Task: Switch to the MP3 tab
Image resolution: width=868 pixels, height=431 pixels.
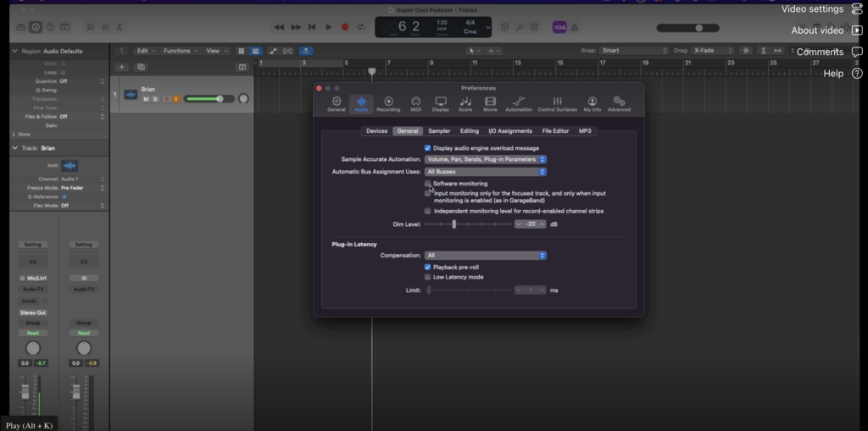Action: pyautogui.click(x=585, y=131)
